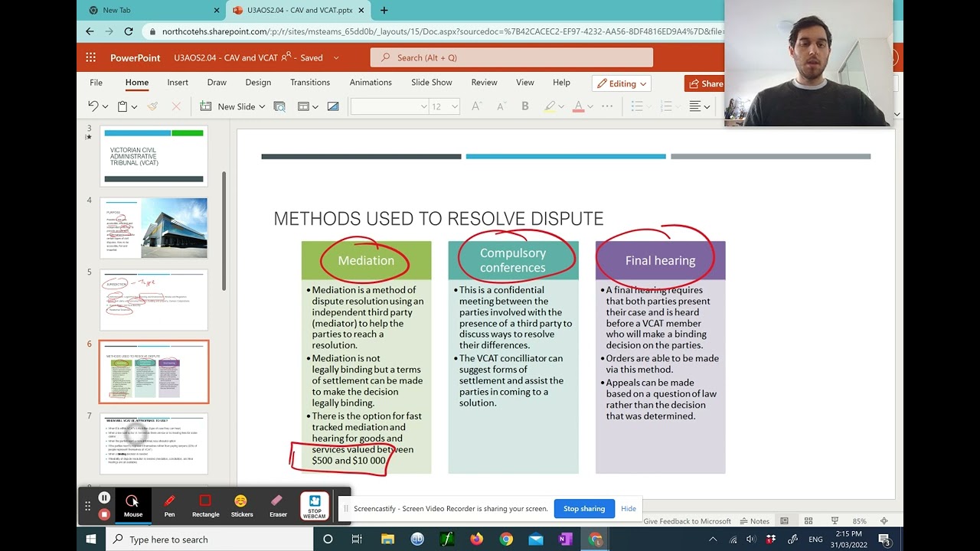This screenshot has width=980, height=551.
Task: Click the Reset slide icon
Action: (x=333, y=106)
